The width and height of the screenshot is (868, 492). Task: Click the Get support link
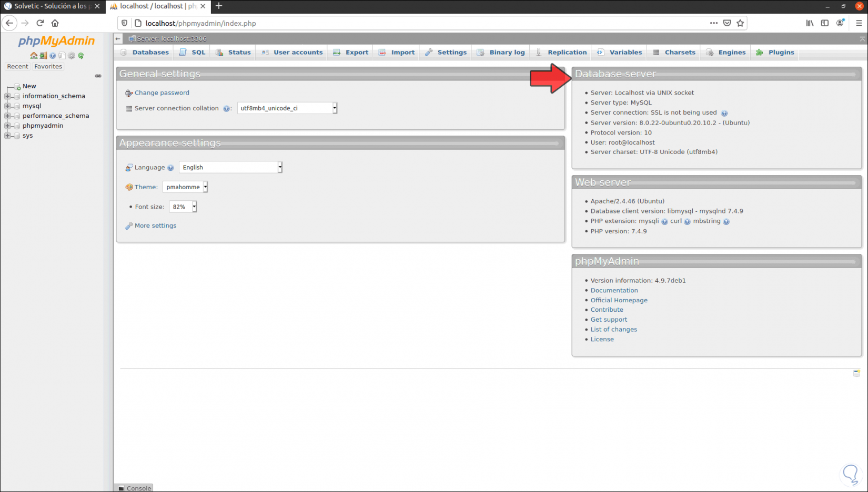pyautogui.click(x=609, y=320)
